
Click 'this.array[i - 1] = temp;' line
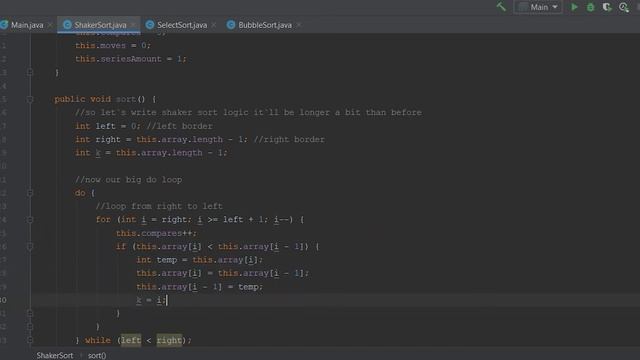coord(200,287)
